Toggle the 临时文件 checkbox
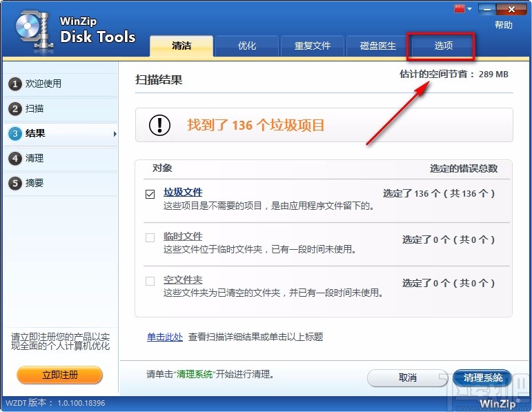The width and height of the screenshot is (532, 412). click(150, 237)
